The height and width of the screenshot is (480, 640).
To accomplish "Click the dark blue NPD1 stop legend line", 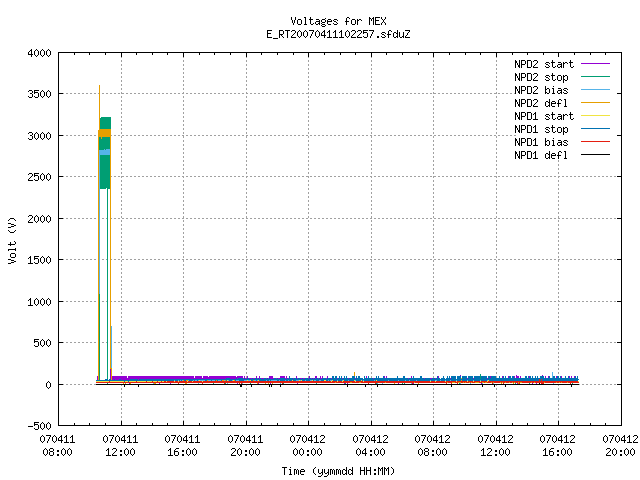I will coord(595,129).
